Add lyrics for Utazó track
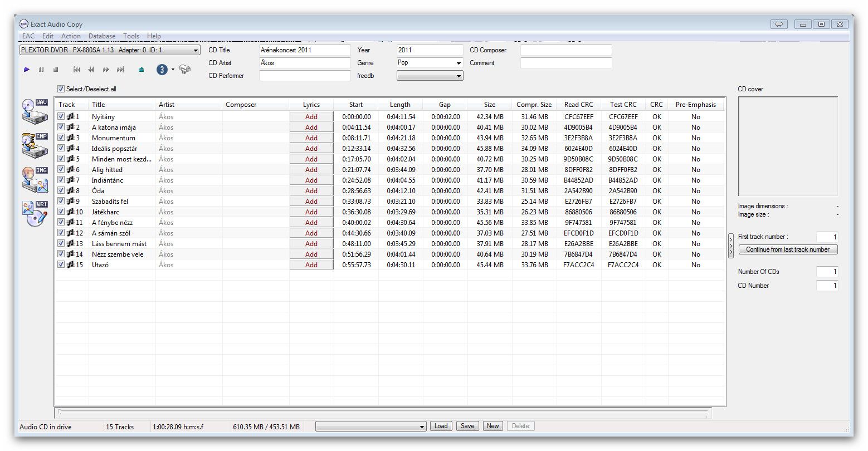The image size is (868, 451). tap(311, 265)
